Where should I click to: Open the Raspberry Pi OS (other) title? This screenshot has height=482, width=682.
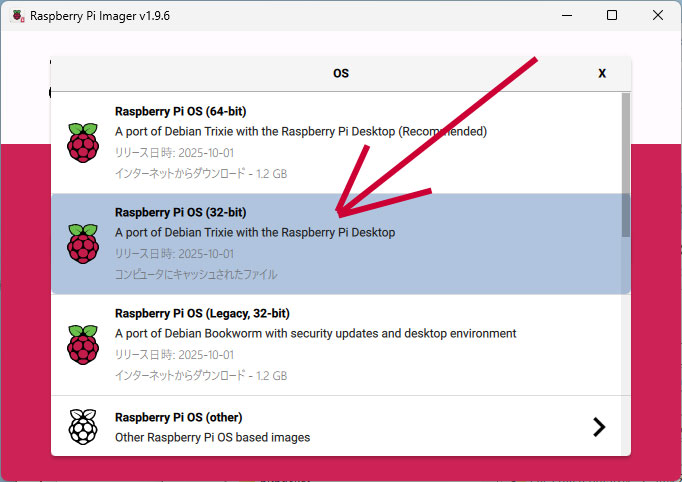[178, 417]
